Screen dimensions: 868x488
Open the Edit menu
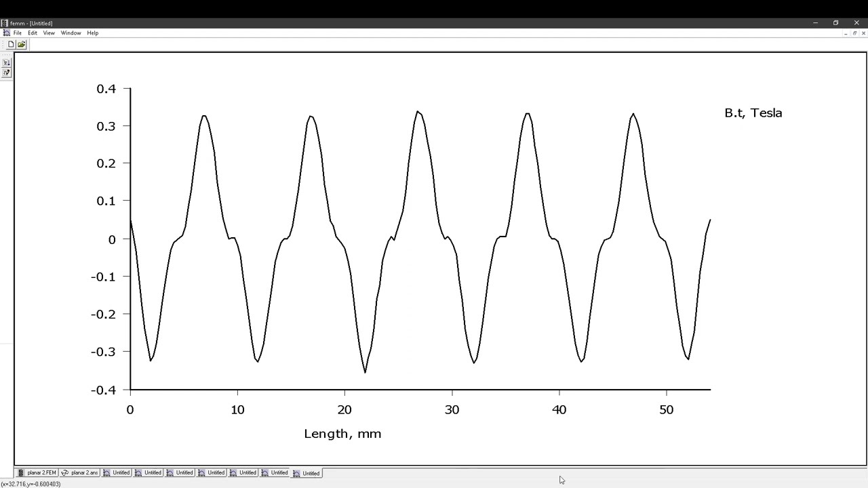point(33,33)
